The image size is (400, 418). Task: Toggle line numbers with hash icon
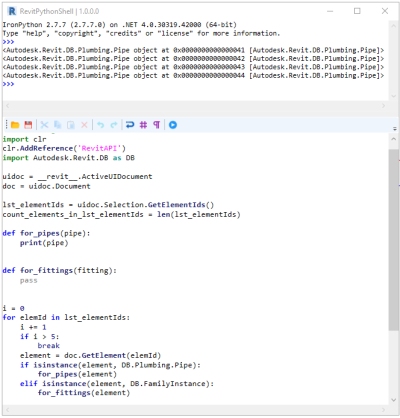pyautogui.click(x=143, y=125)
